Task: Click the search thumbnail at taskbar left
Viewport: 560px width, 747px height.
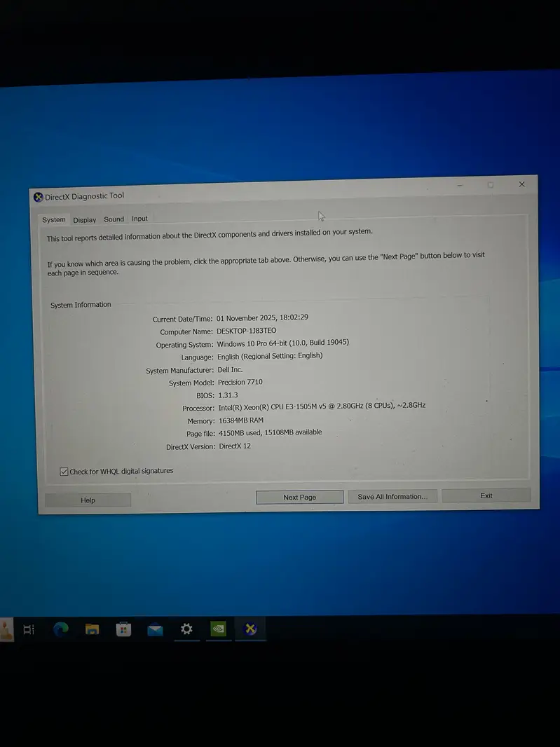Action: (6, 629)
